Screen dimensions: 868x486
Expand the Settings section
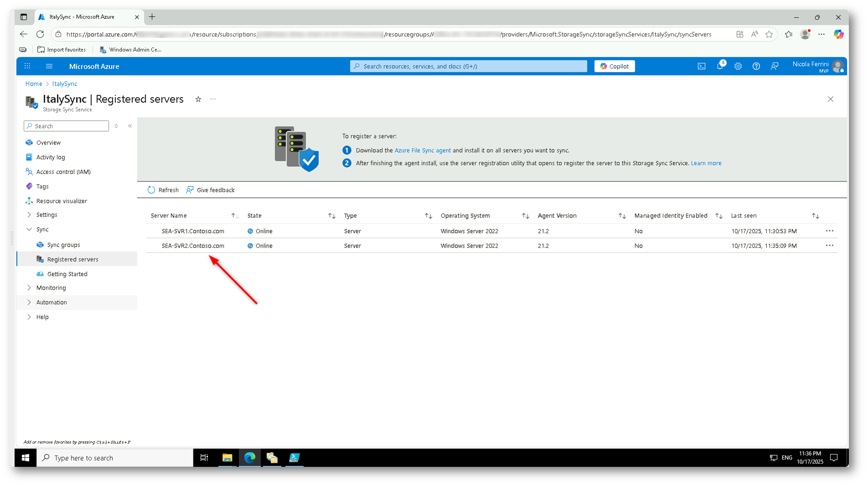click(29, 215)
